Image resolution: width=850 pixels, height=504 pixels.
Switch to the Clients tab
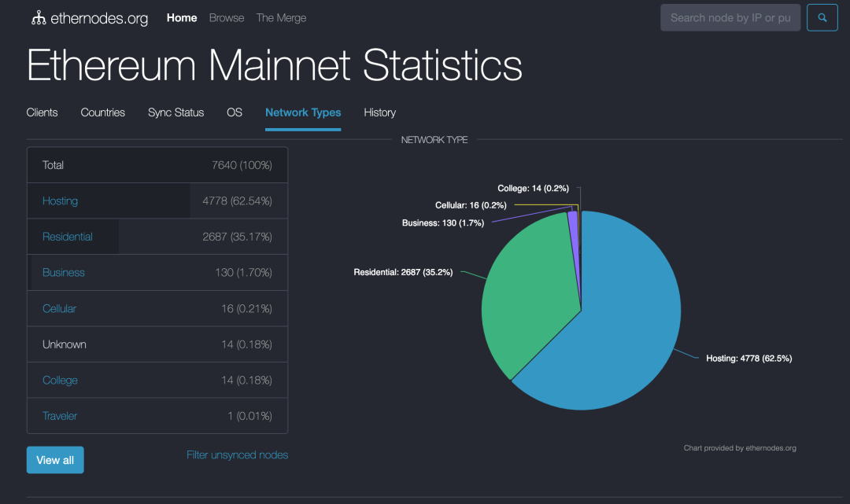tap(42, 112)
